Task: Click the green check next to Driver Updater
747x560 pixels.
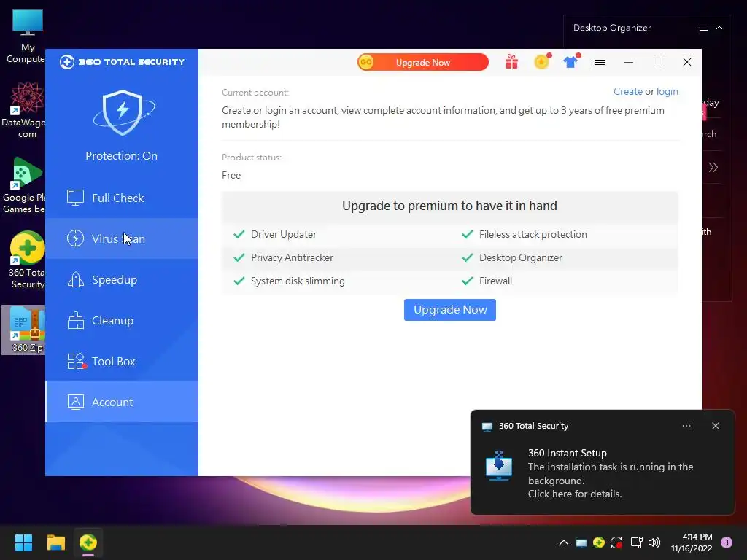Action: [x=239, y=234]
